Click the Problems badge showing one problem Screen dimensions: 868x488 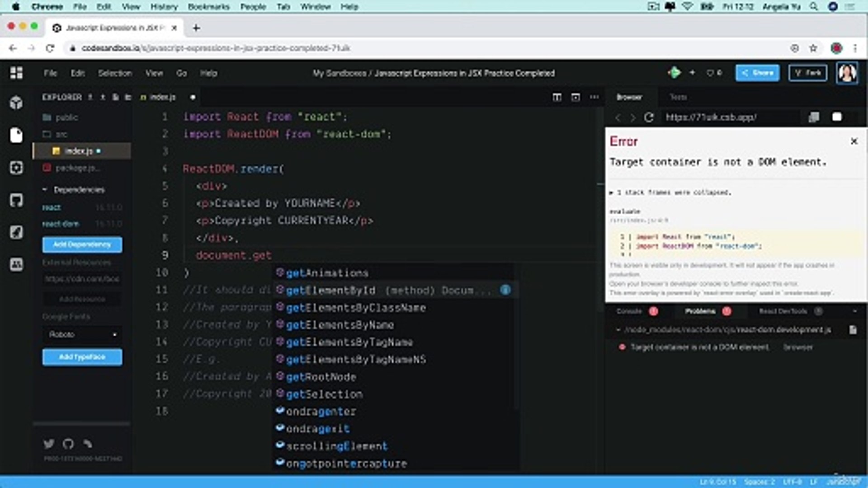(x=726, y=311)
